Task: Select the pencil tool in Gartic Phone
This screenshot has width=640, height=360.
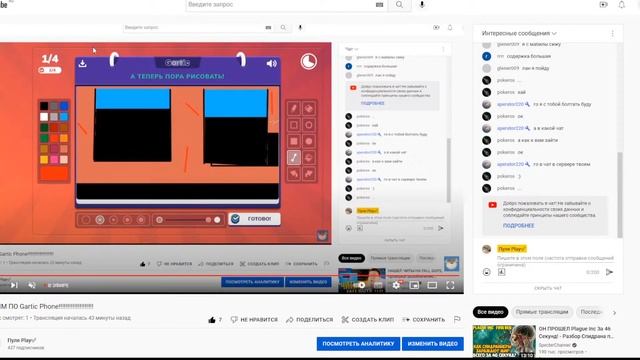Action: (293, 109)
